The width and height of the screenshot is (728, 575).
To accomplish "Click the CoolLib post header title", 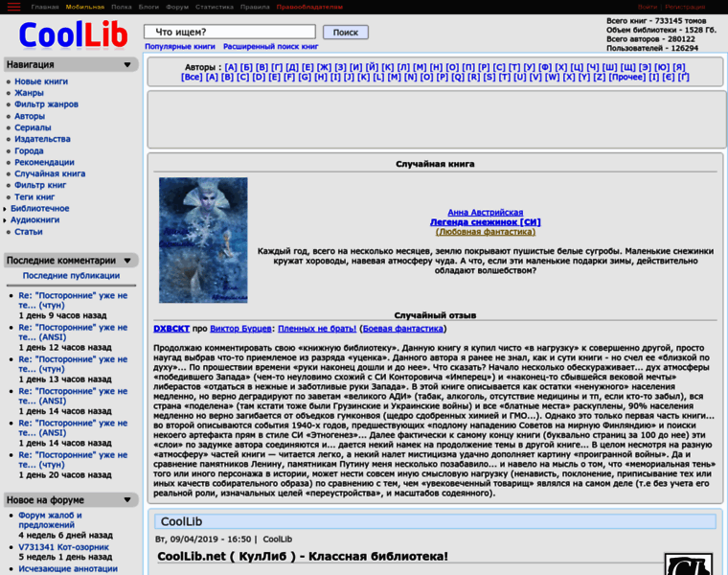I will 181,521.
